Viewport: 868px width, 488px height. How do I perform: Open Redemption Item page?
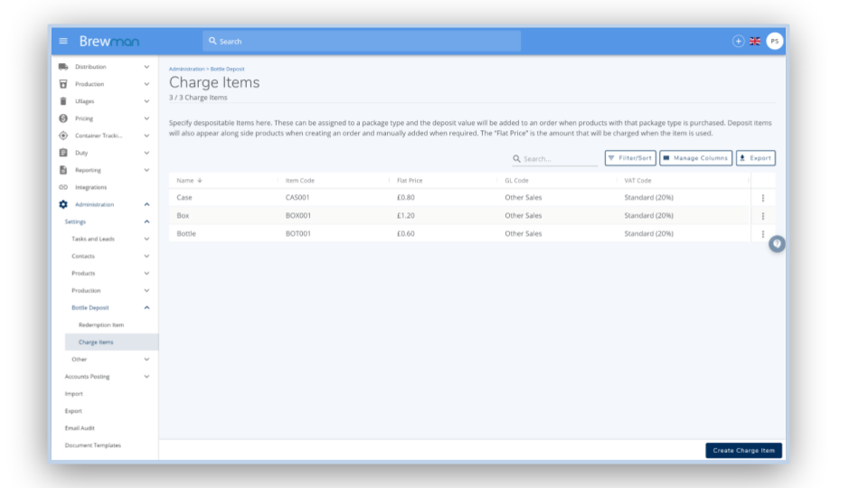[101, 324]
